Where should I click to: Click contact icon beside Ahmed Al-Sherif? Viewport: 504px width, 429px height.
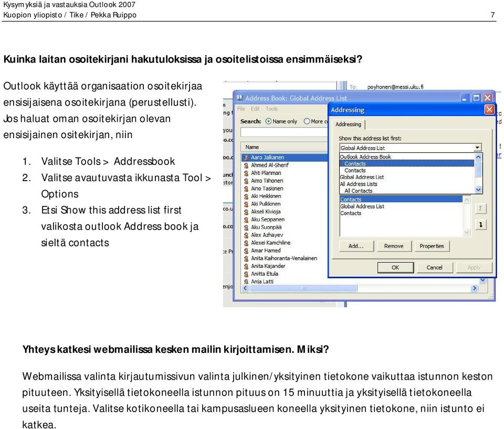point(246,165)
